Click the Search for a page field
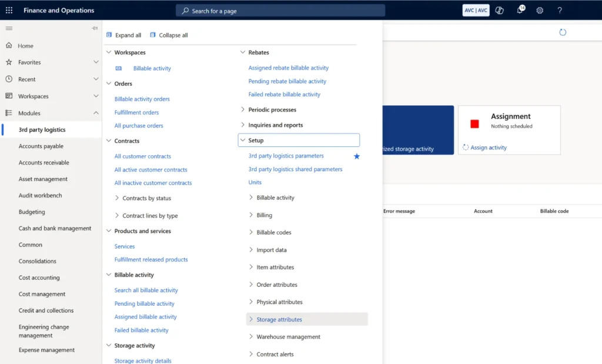 [x=280, y=10]
